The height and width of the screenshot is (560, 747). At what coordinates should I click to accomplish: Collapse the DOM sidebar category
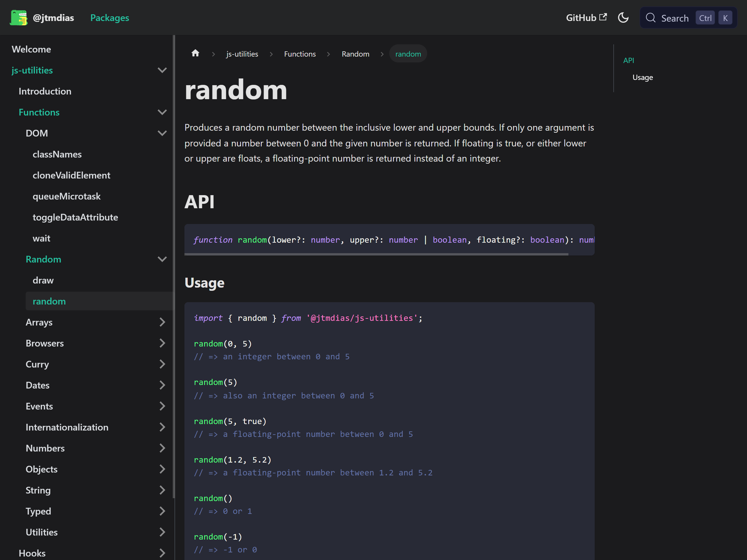162,133
